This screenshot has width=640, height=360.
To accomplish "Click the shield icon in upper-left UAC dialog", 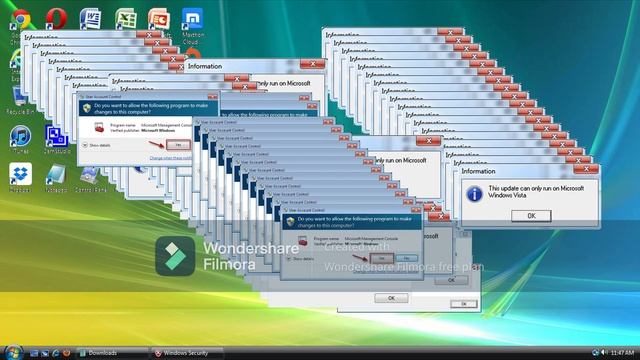I will [x=87, y=108].
